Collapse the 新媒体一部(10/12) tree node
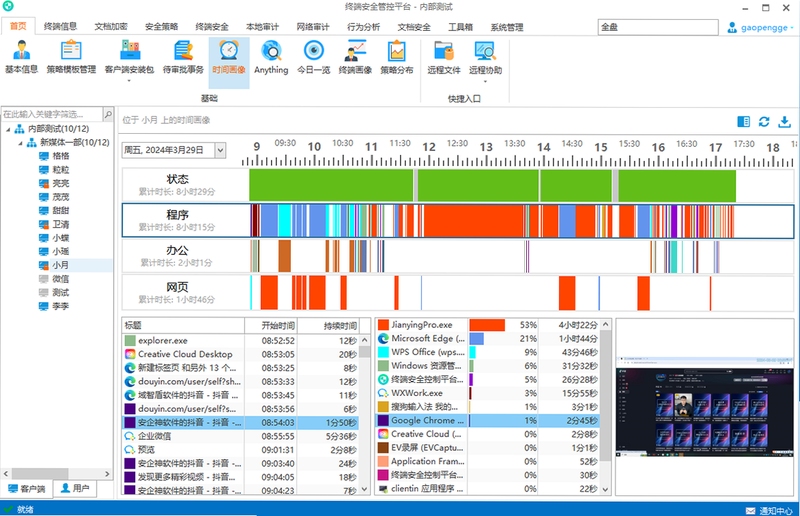 point(20,143)
